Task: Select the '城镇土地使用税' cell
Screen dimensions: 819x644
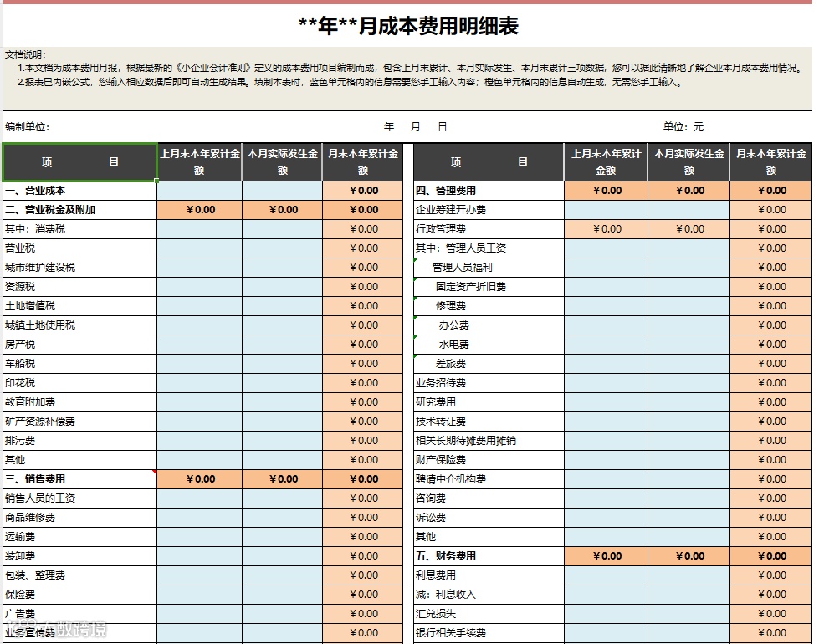Action: pos(79,325)
